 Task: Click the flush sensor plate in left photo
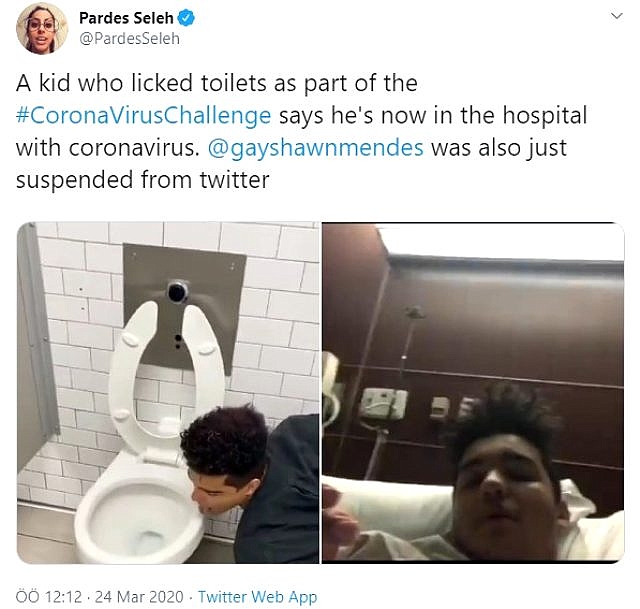coord(180,290)
